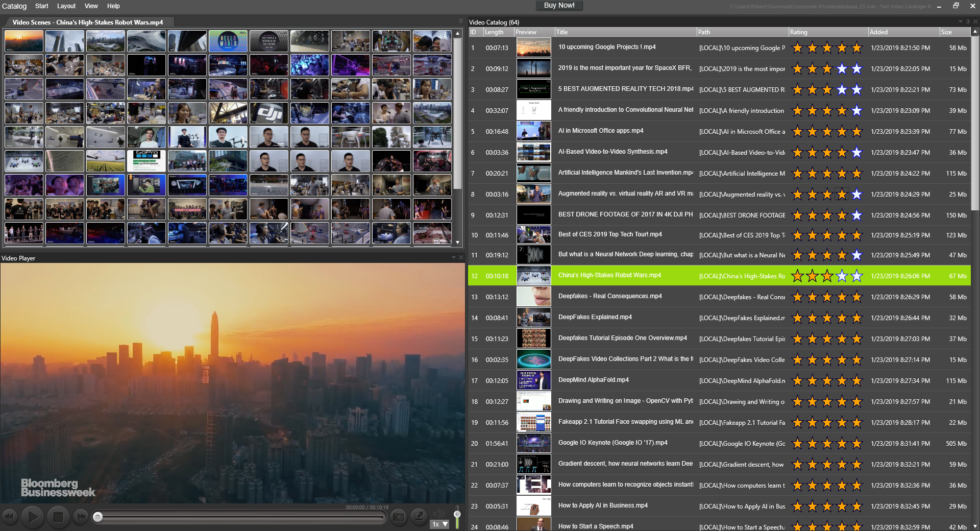Open the View menu
The width and height of the screenshot is (980, 531).
[91, 6]
